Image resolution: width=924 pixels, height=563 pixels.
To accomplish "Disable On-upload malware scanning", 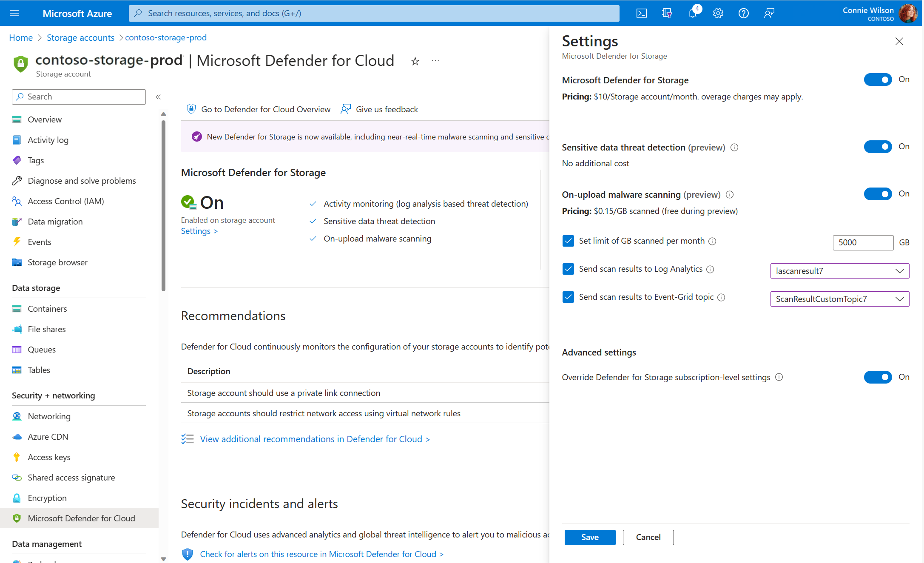I will pos(878,194).
